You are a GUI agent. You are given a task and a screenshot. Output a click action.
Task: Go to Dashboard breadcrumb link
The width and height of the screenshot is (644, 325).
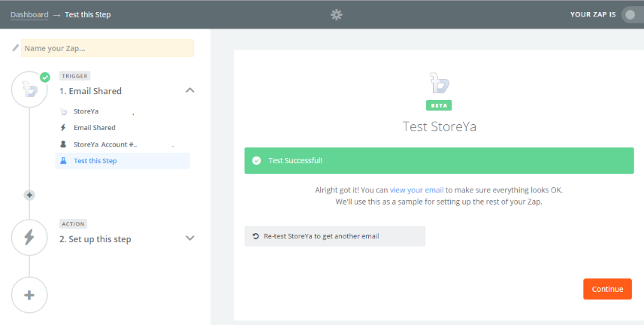pyautogui.click(x=29, y=14)
